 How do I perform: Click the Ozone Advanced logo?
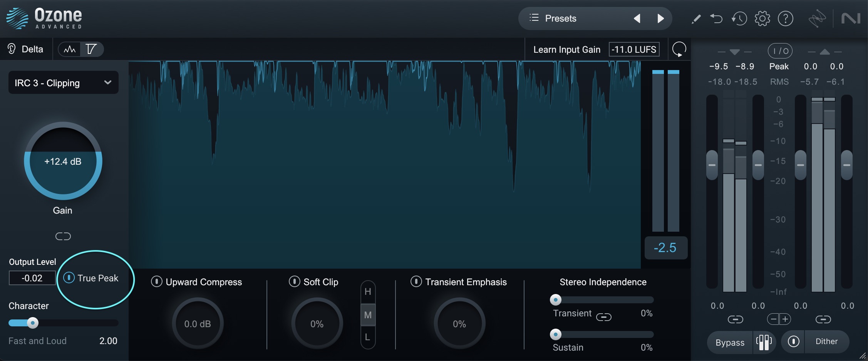(x=44, y=18)
